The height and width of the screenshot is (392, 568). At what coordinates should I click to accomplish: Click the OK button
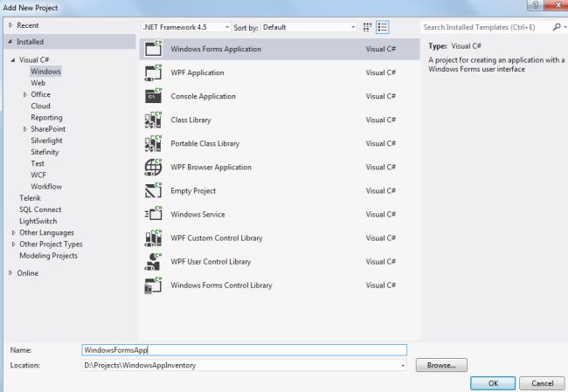pos(493,383)
